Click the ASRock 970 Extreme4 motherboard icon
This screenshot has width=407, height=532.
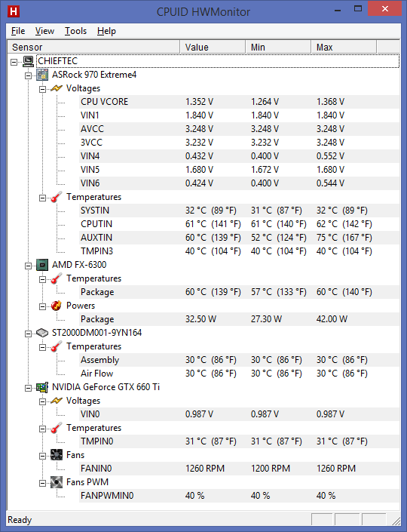(x=42, y=75)
